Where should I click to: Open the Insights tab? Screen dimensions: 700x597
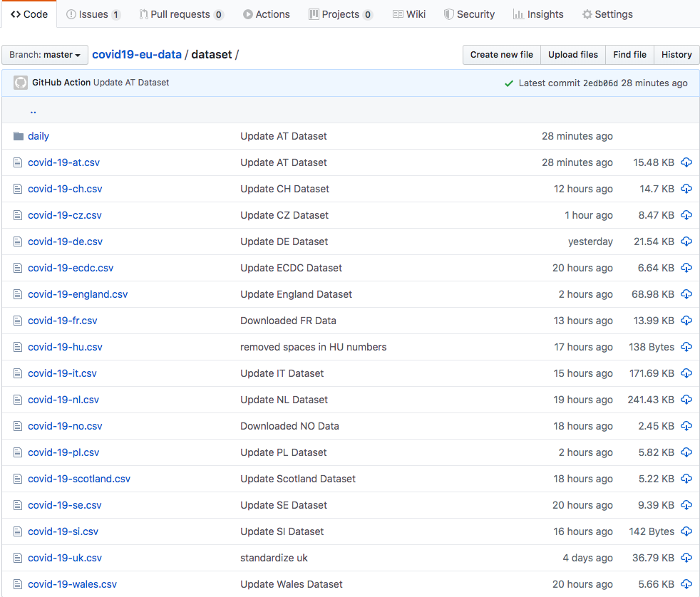[538, 14]
